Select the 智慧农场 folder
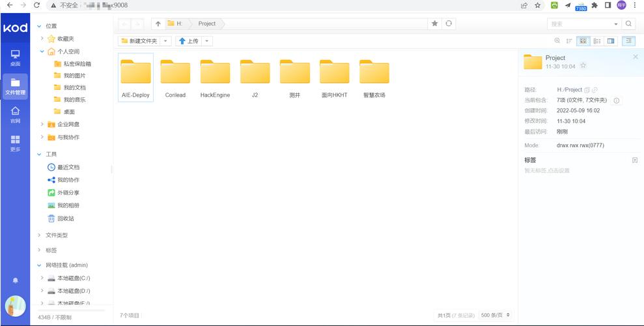The width and height of the screenshot is (644, 326). point(374,78)
